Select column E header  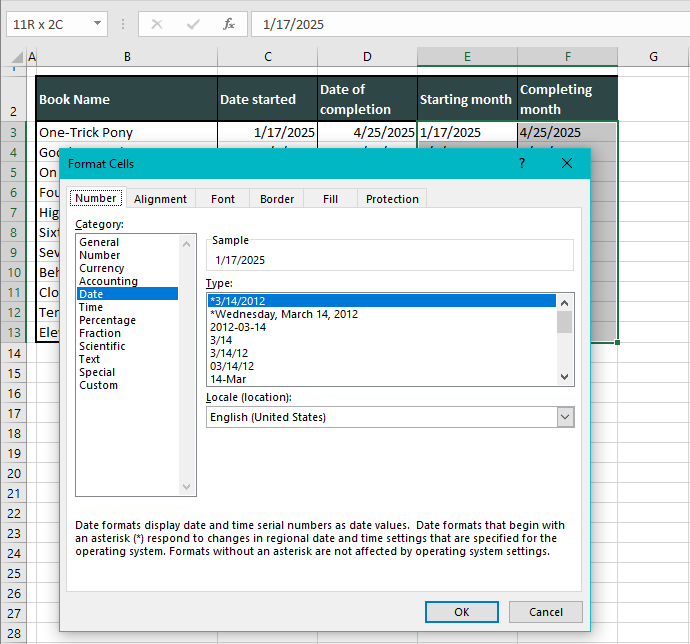pyautogui.click(x=467, y=57)
